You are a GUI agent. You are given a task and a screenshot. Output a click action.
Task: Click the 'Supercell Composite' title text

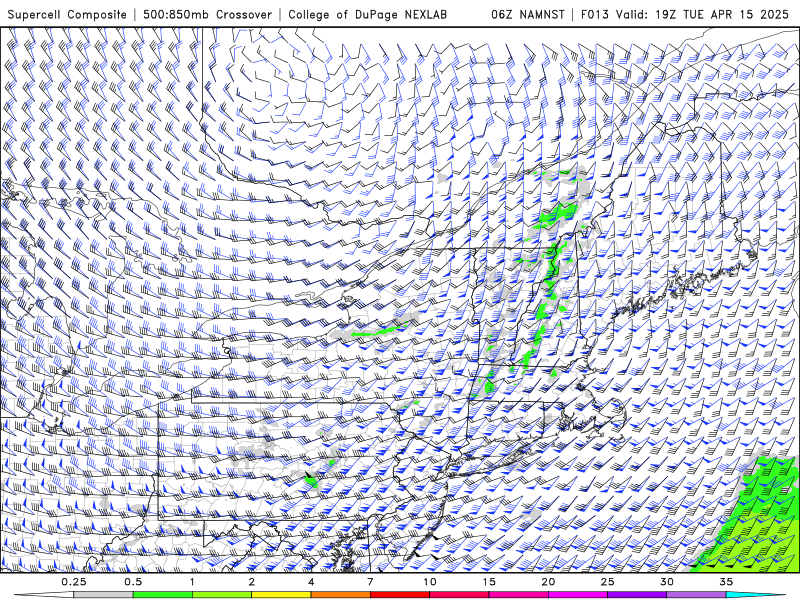pyautogui.click(x=67, y=14)
